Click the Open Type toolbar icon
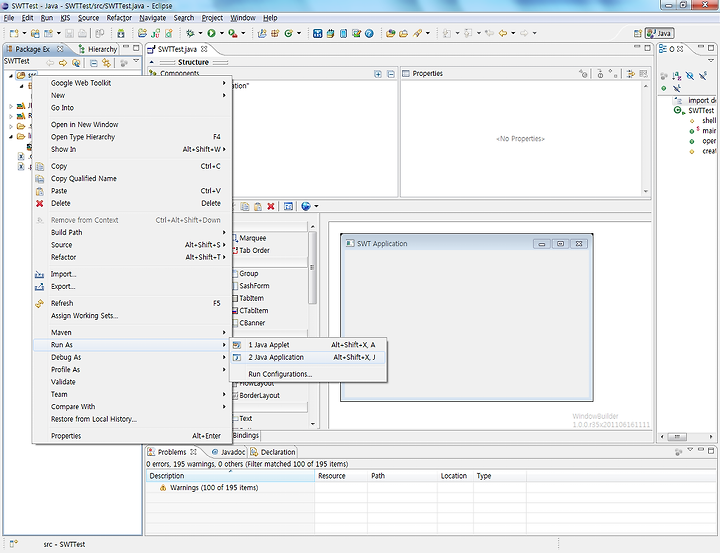The width and height of the screenshot is (720, 553). coord(390,33)
